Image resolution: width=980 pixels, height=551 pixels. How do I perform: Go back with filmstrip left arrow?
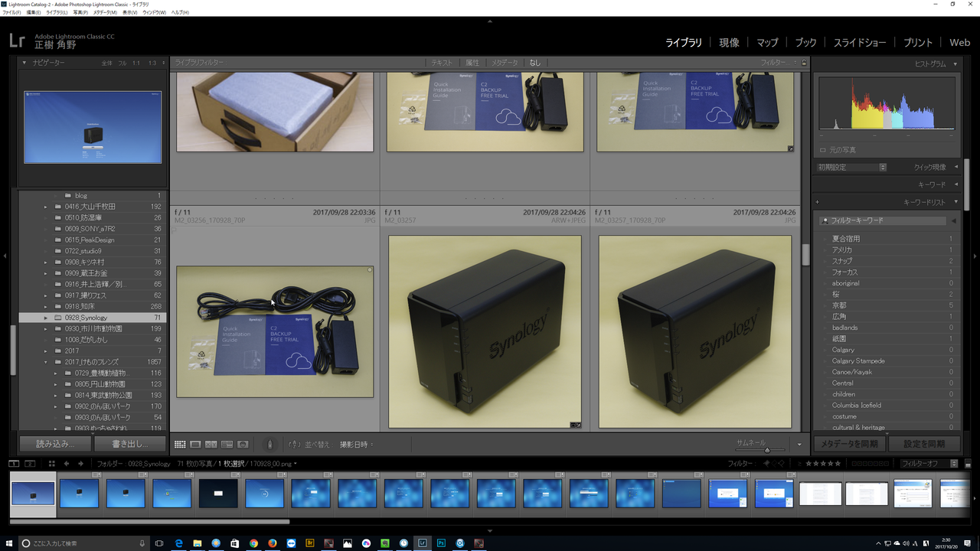[x=67, y=464]
